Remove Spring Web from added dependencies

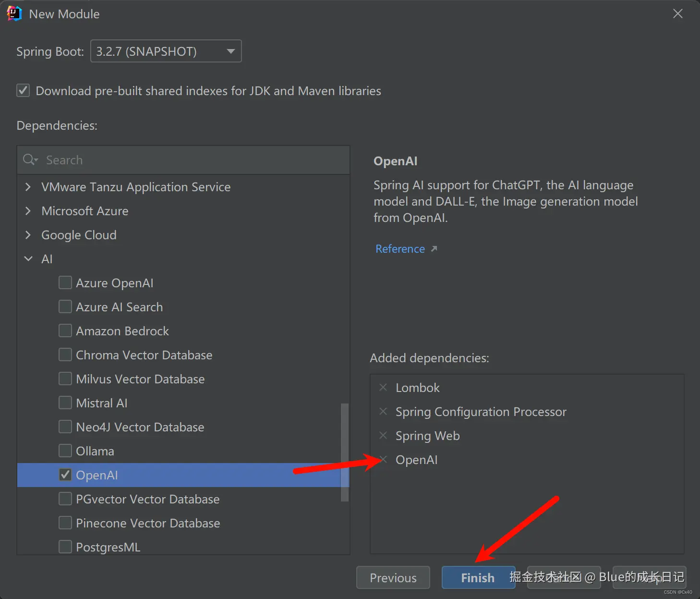tap(383, 436)
